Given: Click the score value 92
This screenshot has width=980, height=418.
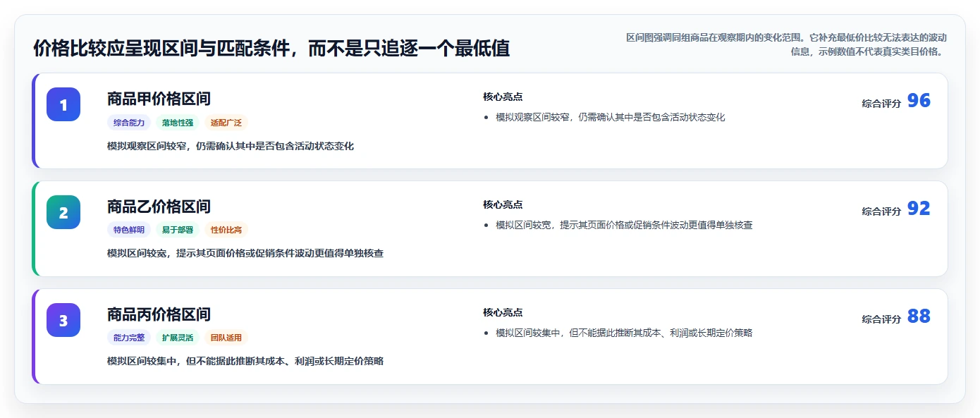Looking at the screenshot, I should 919,209.
